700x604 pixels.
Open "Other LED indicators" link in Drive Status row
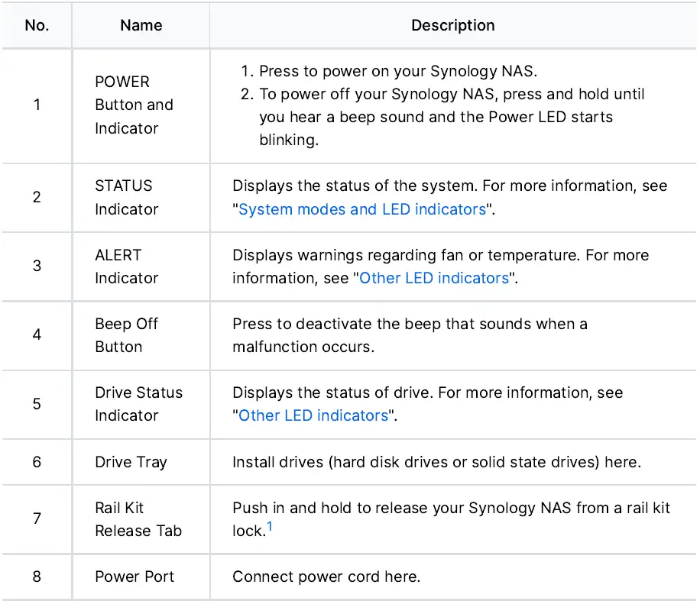coord(313,415)
